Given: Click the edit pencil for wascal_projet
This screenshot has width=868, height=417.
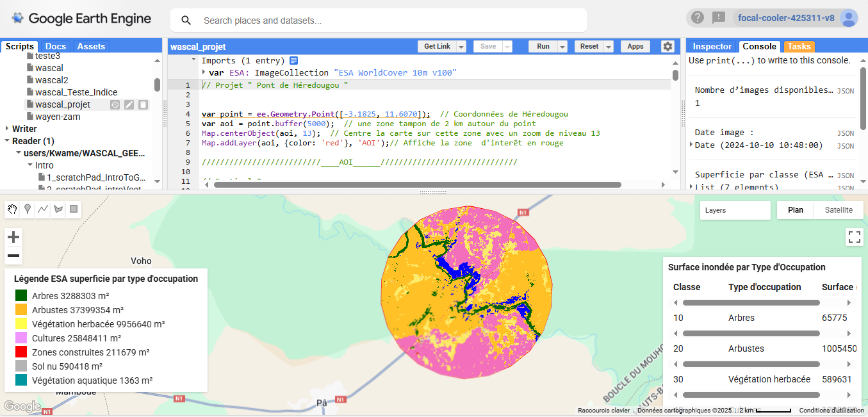Looking at the screenshot, I should (129, 104).
